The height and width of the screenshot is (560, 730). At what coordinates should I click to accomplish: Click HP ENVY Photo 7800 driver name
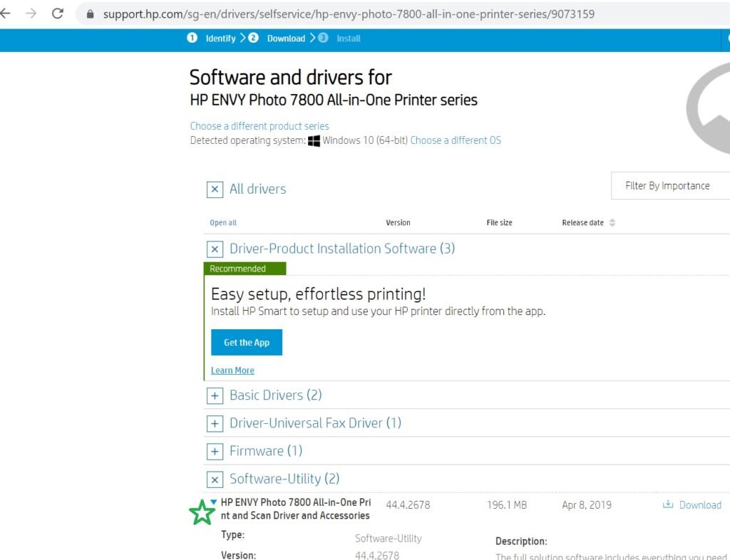pos(296,509)
